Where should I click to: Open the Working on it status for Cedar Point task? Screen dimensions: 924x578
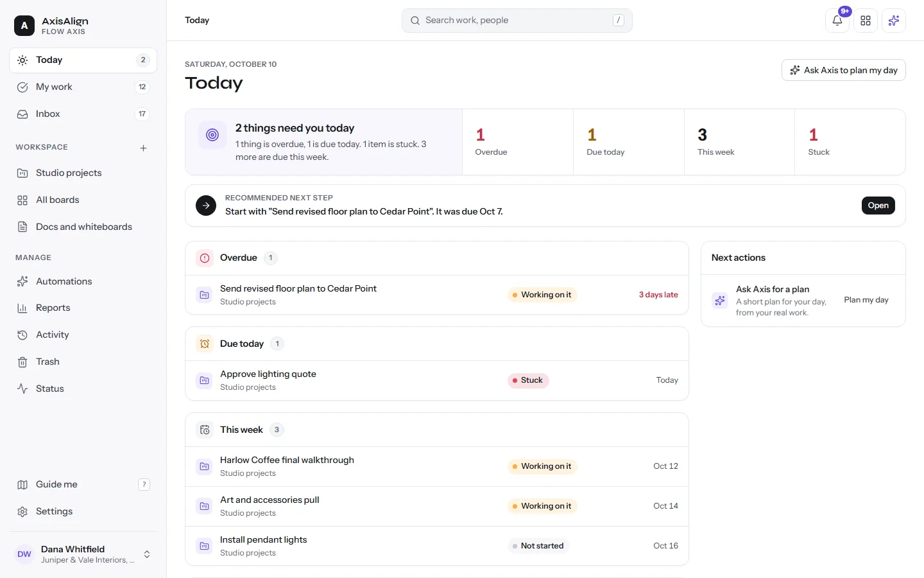(x=542, y=295)
